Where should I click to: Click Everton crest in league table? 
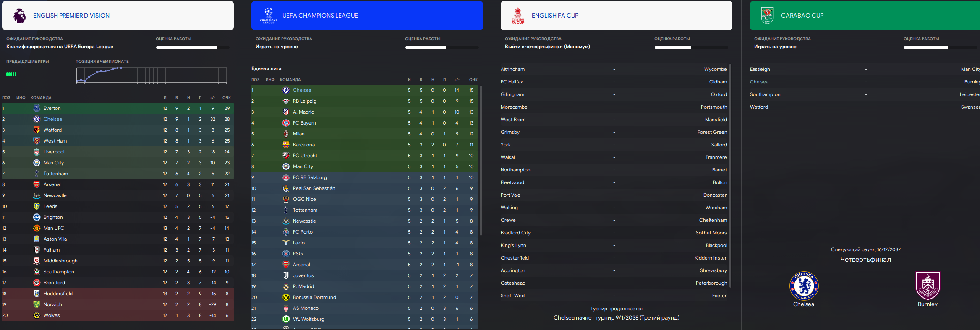tap(37, 108)
